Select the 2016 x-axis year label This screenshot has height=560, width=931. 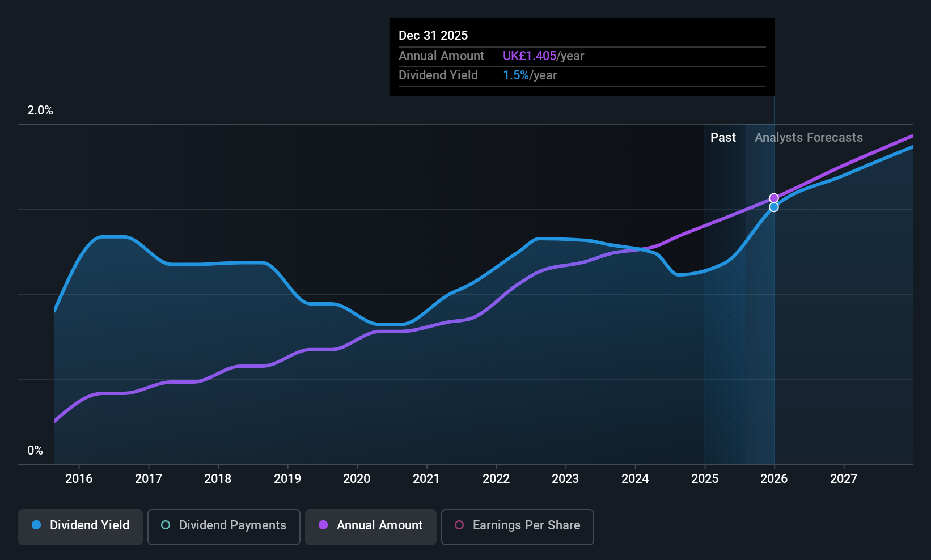click(79, 479)
